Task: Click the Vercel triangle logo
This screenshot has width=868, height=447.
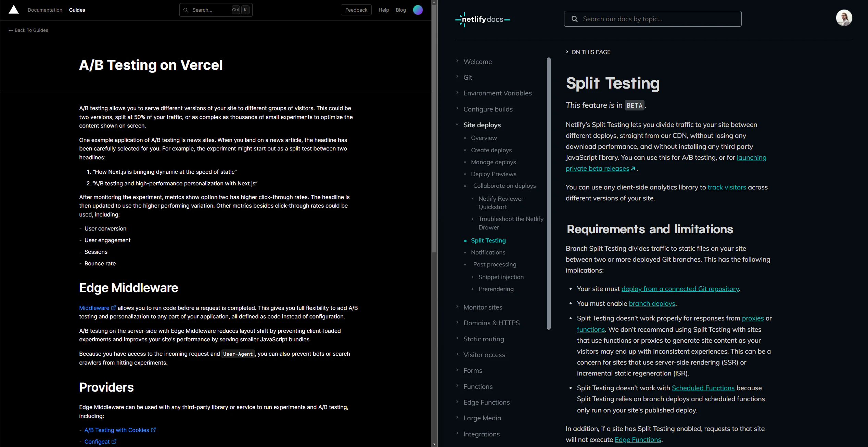Action: pos(14,10)
